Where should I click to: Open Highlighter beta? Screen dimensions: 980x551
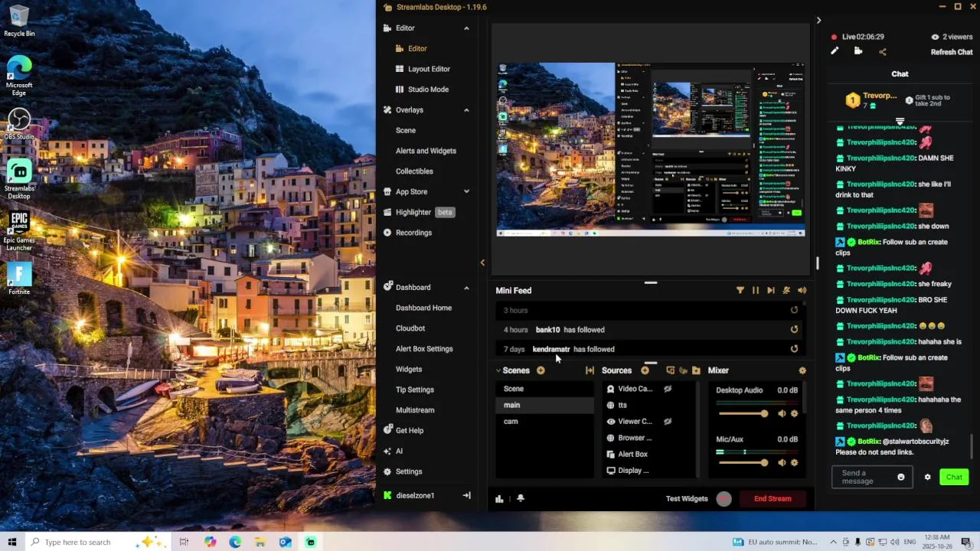(x=419, y=212)
